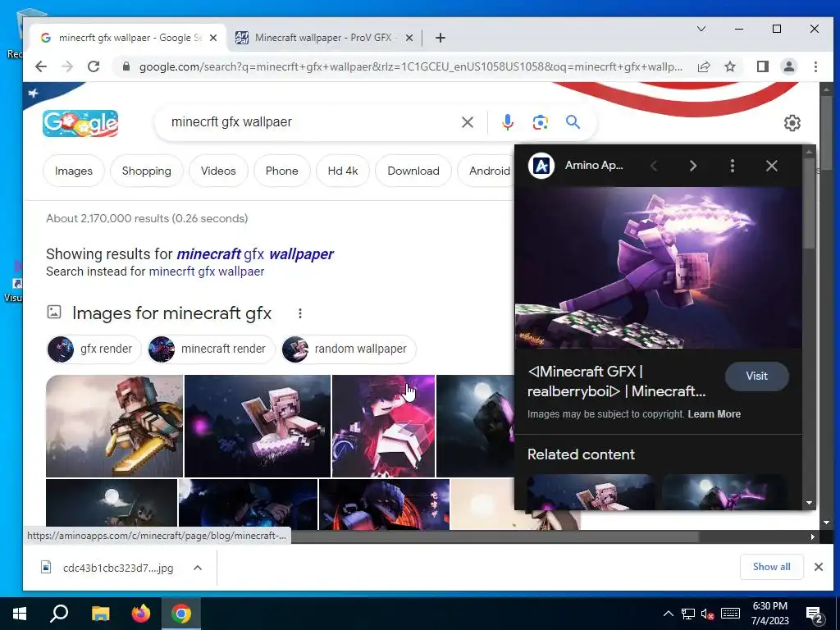Click the Chrome address bar URL
The width and height of the screenshot is (840, 630).
point(410,67)
